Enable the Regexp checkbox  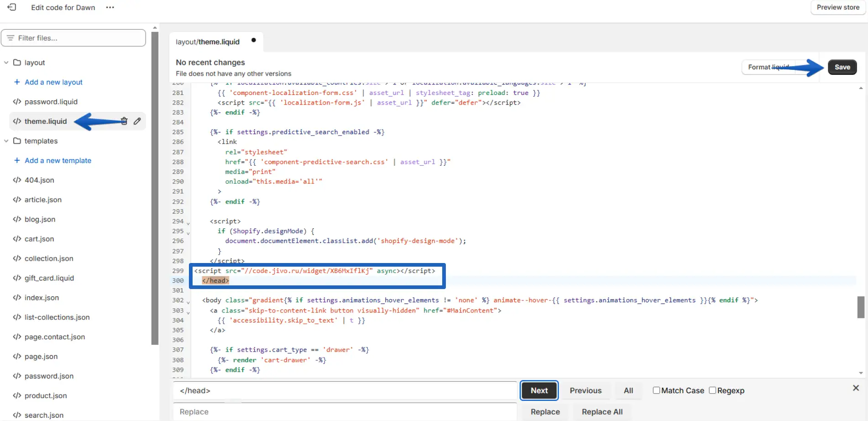coord(712,390)
